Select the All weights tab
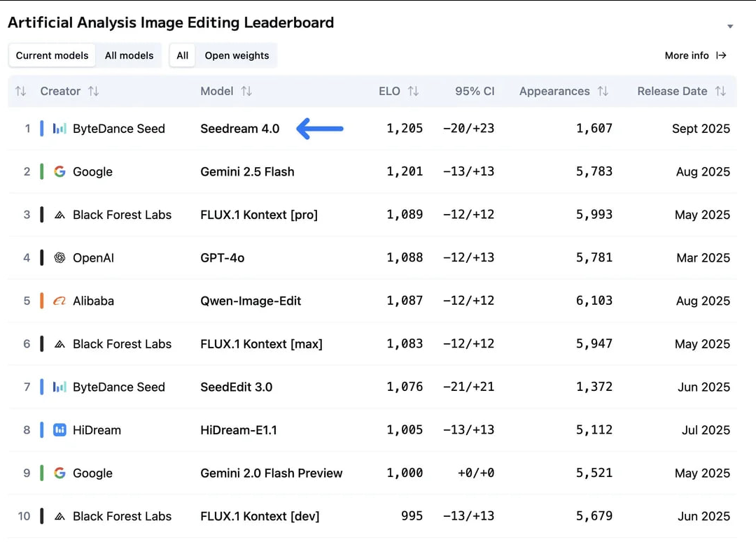Image resolution: width=756 pixels, height=542 pixels. click(x=183, y=56)
